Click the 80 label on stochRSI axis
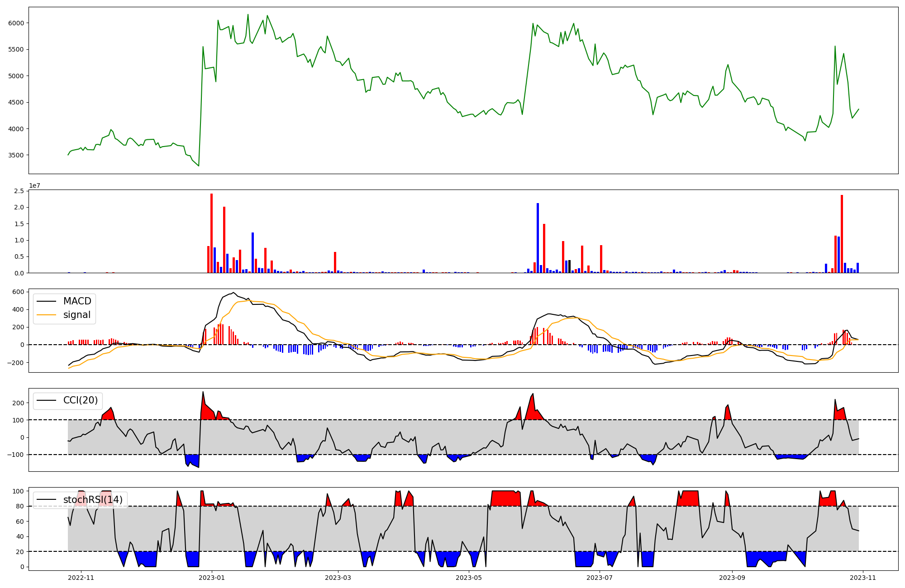Viewport: 905px width, 588px height. coord(20,506)
